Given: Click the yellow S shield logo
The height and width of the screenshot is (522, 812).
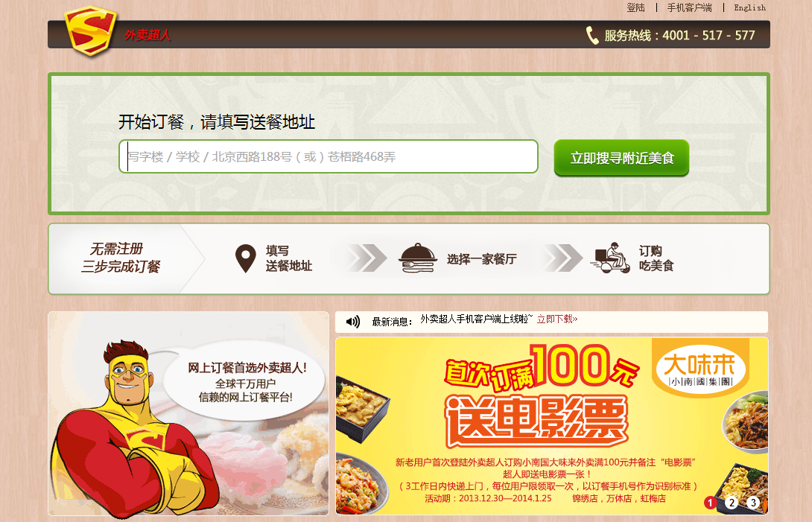Looking at the screenshot, I should pyautogui.click(x=90, y=31).
